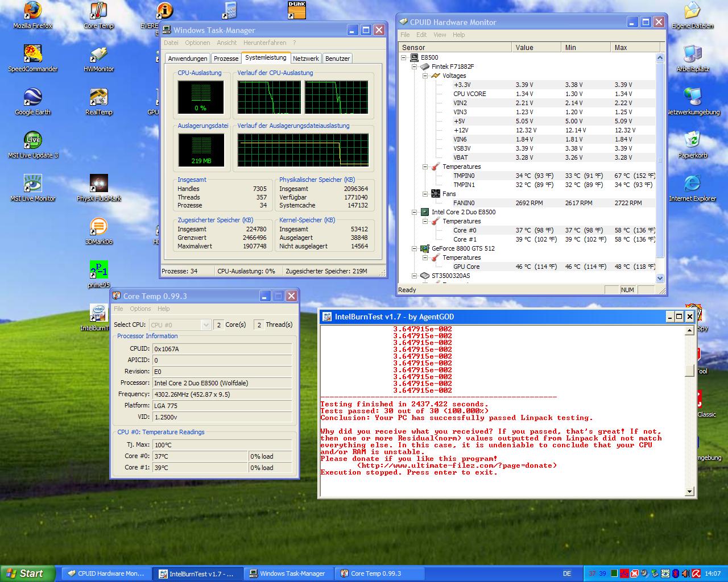Click the Safely Remove Hardware tray icon
Image resolution: width=728 pixels, height=582 pixels.
[655, 573]
